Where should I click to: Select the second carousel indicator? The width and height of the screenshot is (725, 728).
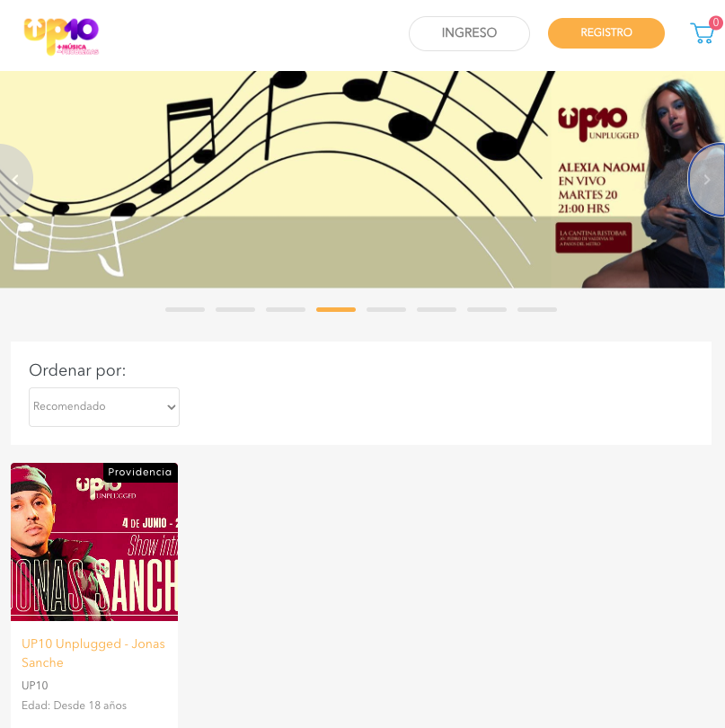pyautogui.click(x=235, y=309)
